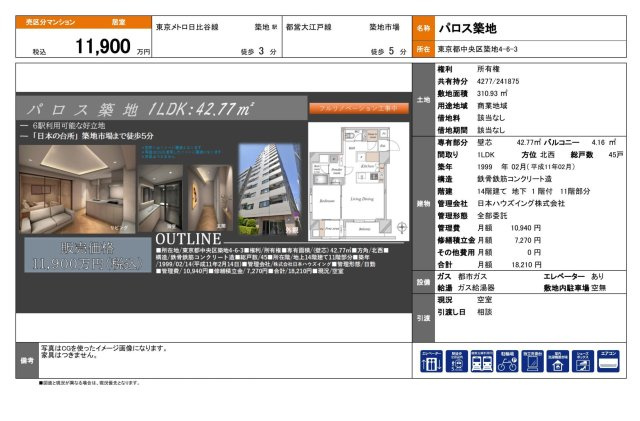Click the 土地 section side label

[x=423, y=100]
